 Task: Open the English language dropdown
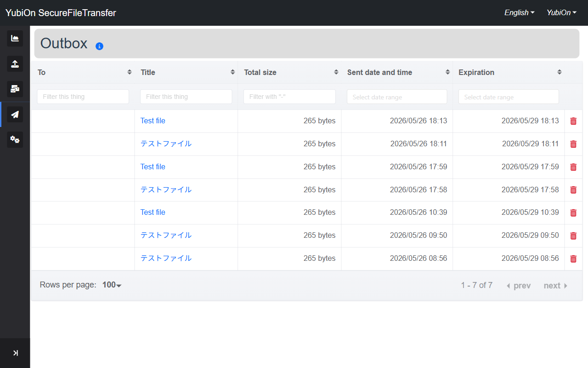(x=520, y=12)
